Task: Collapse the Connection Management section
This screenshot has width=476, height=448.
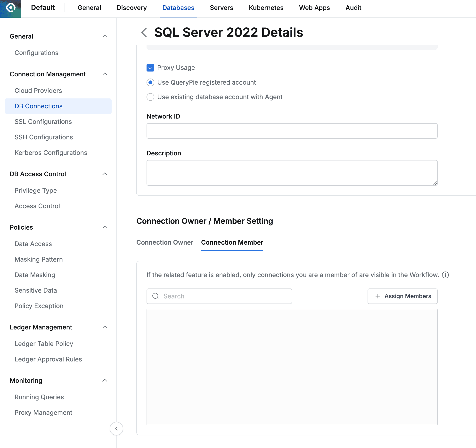Action: pos(105,74)
